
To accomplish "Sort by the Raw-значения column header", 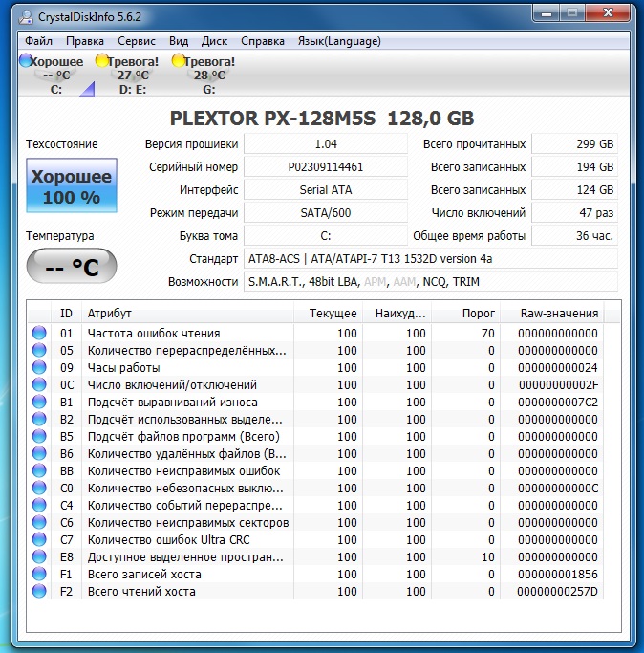I will [559, 314].
